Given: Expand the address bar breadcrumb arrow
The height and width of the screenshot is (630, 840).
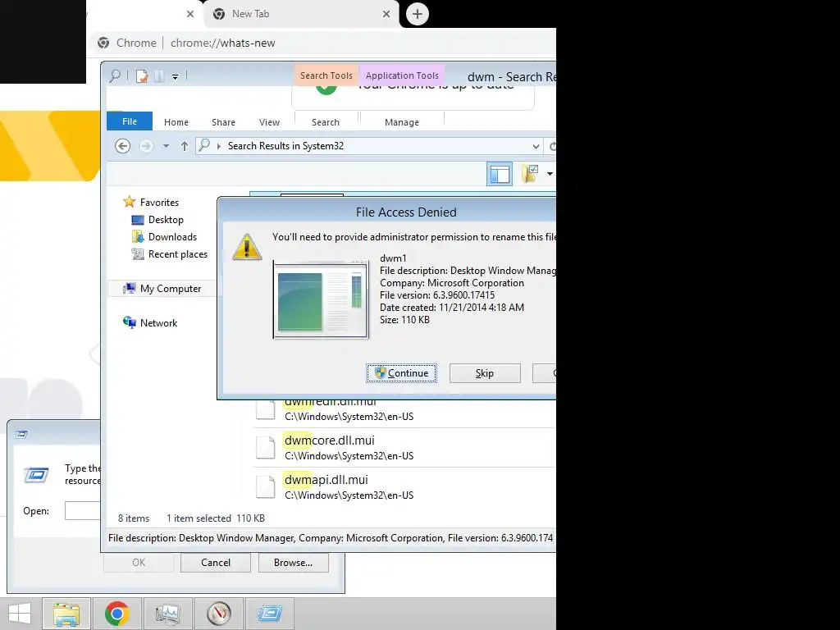Looking at the screenshot, I should (x=218, y=146).
